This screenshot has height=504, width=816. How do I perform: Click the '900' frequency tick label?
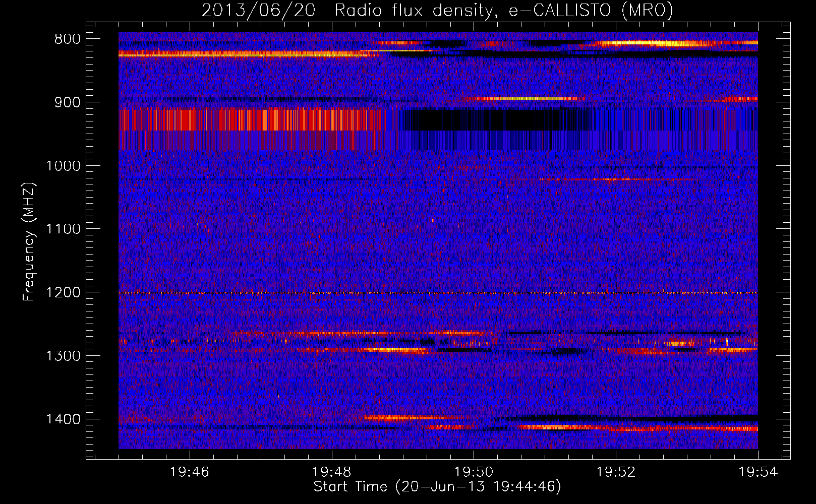67,102
